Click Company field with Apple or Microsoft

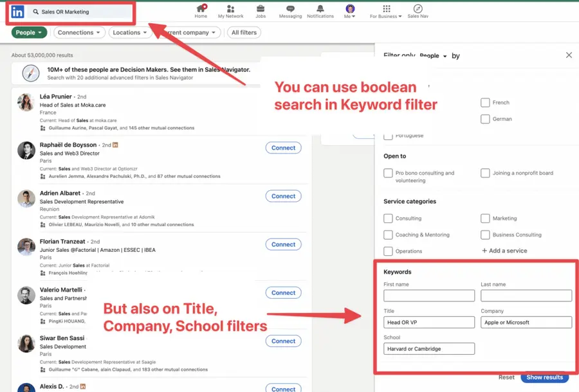[526, 323]
